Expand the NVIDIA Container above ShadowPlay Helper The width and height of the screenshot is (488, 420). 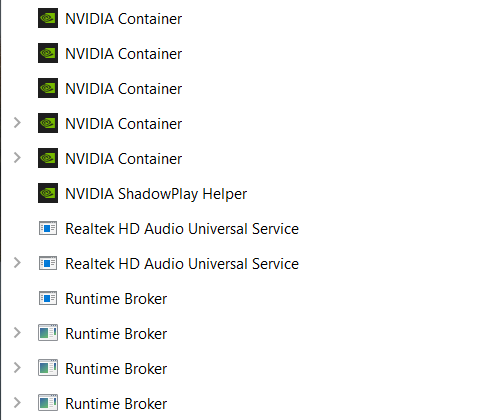17,158
